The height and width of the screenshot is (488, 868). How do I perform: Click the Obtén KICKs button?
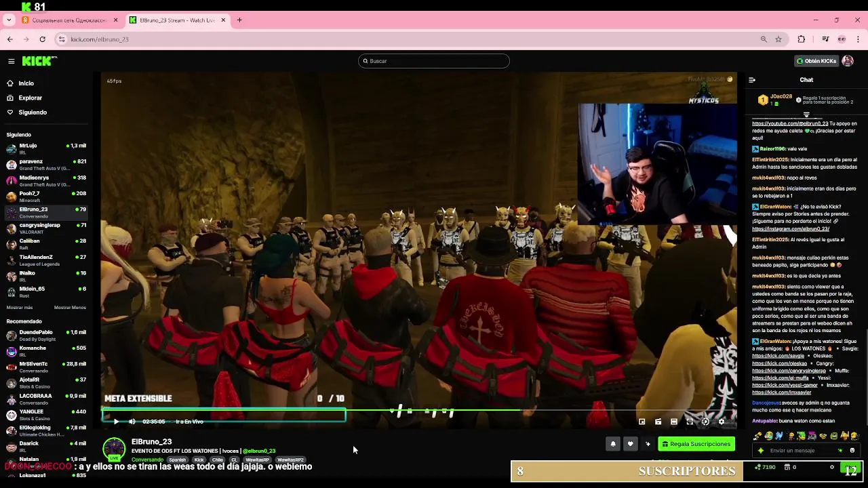click(x=816, y=61)
